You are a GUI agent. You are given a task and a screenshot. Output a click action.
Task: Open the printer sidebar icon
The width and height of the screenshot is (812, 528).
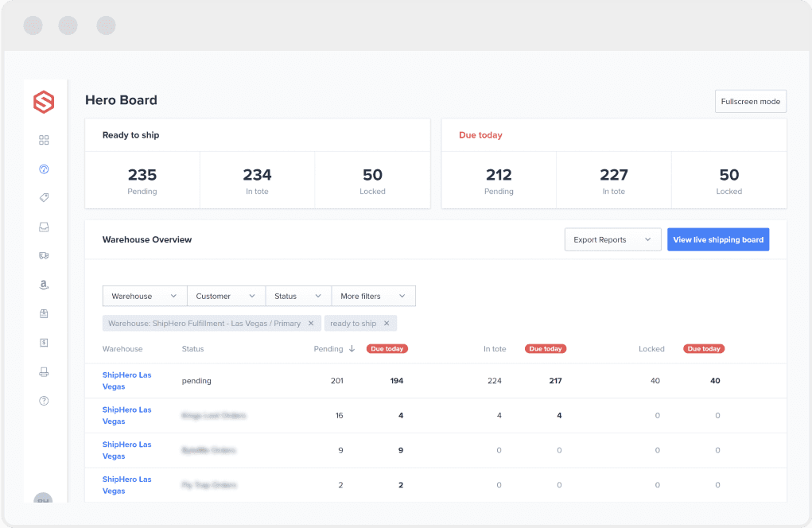pos(44,371)
